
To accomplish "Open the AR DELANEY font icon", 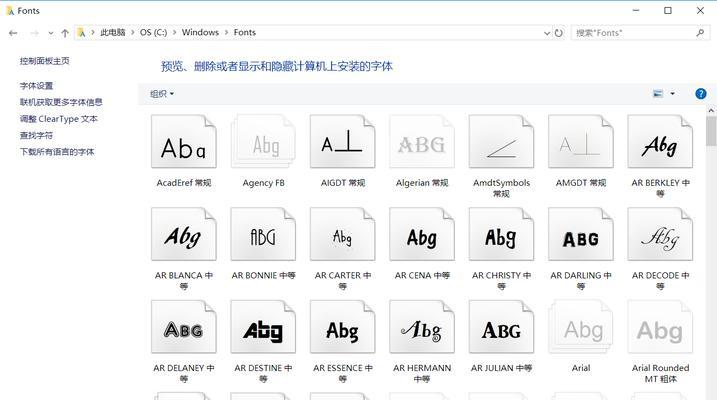I will pos(184,327).
